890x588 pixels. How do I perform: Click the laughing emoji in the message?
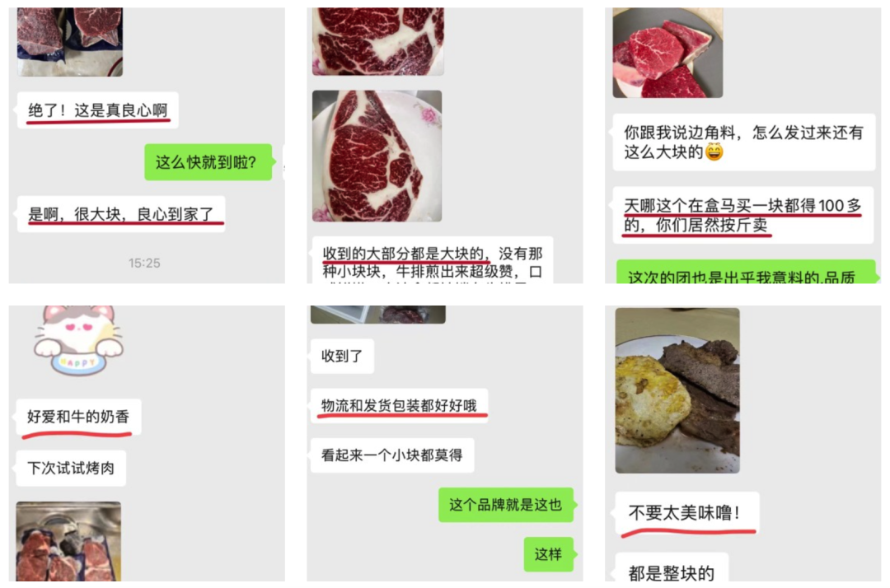tap(714, 152)
